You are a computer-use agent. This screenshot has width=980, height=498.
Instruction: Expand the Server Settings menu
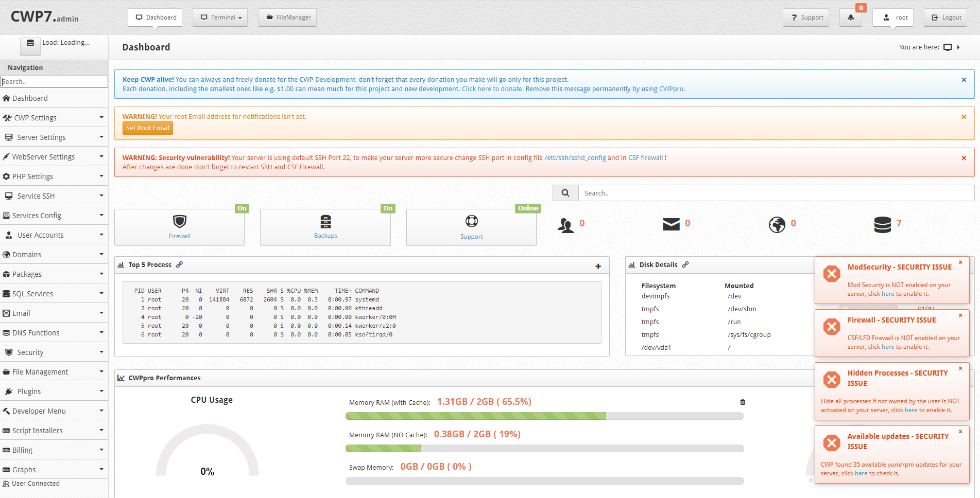[54, 137]
